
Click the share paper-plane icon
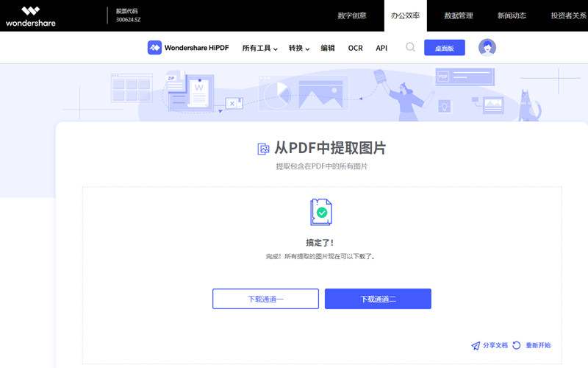[x=476, y=345]
